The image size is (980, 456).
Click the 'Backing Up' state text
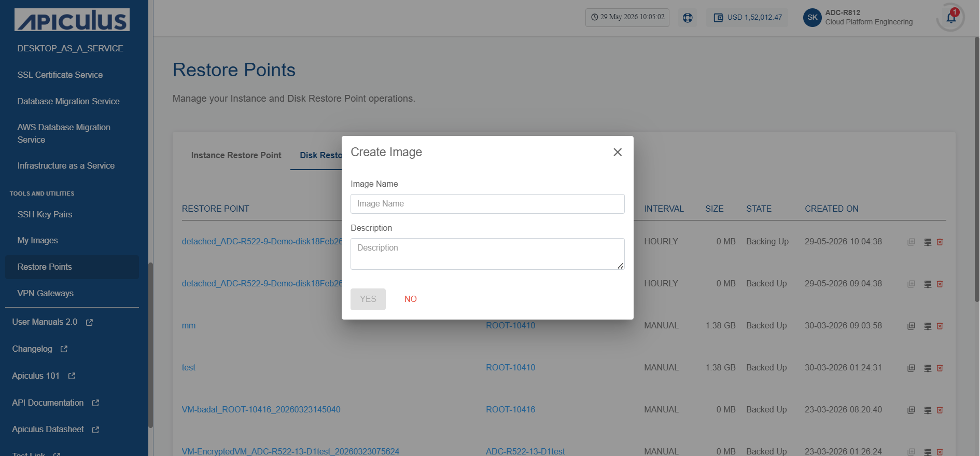click(767, 242)
